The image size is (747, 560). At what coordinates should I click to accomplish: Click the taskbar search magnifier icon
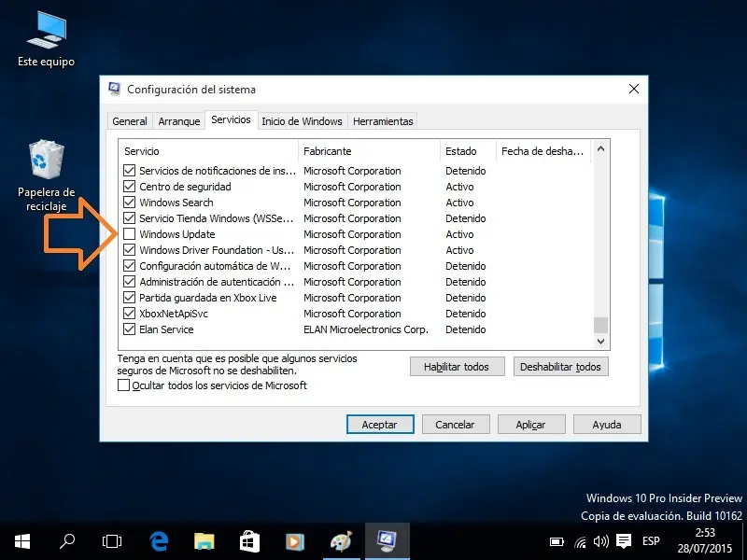(67, 541)
